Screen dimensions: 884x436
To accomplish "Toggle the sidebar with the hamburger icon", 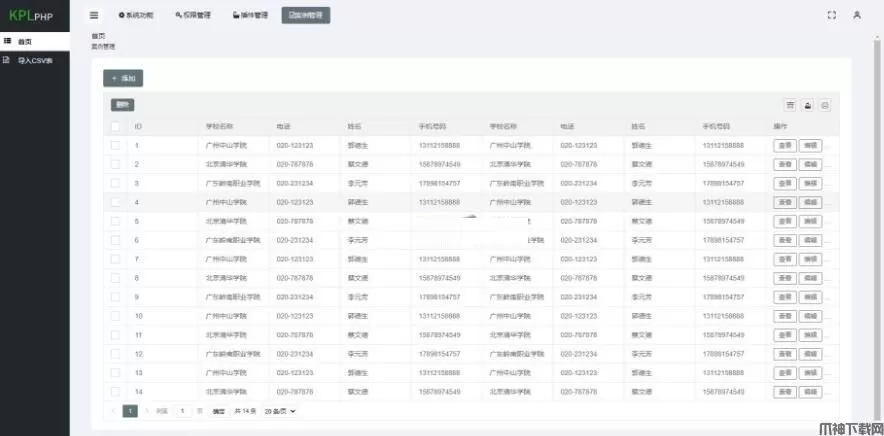I will (94, 15).
